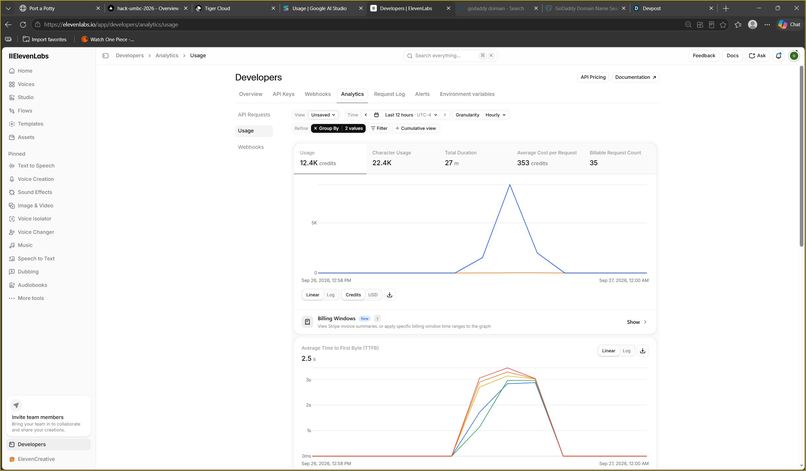Screen dimensions: 806x471
Task: Show the Billing Windows section
Action: [x=636, y=322]
